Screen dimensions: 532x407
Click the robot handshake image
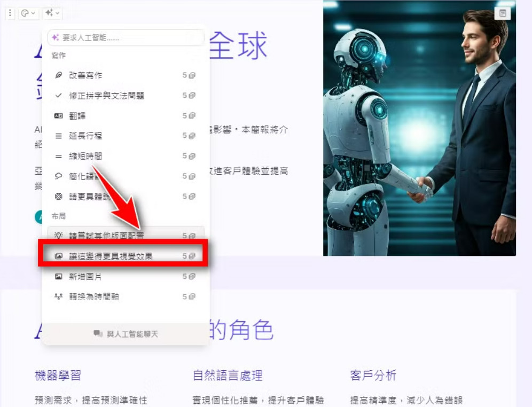[x=419, y=128]
